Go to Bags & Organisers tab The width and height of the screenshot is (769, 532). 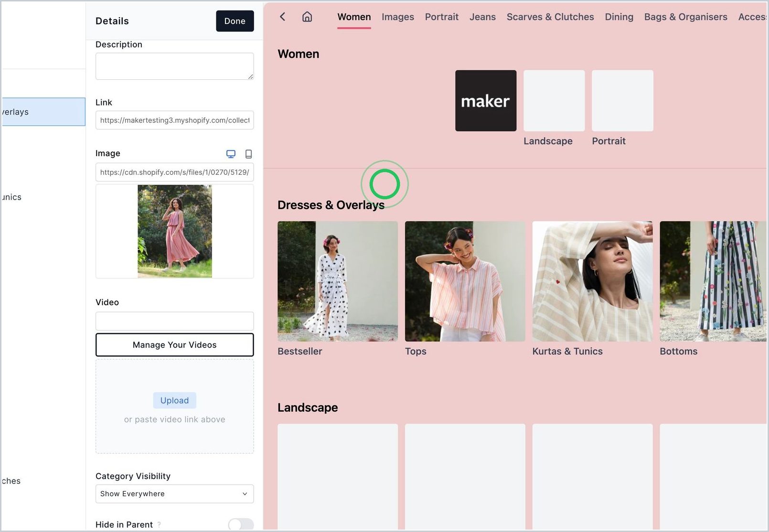coord(685,17)
